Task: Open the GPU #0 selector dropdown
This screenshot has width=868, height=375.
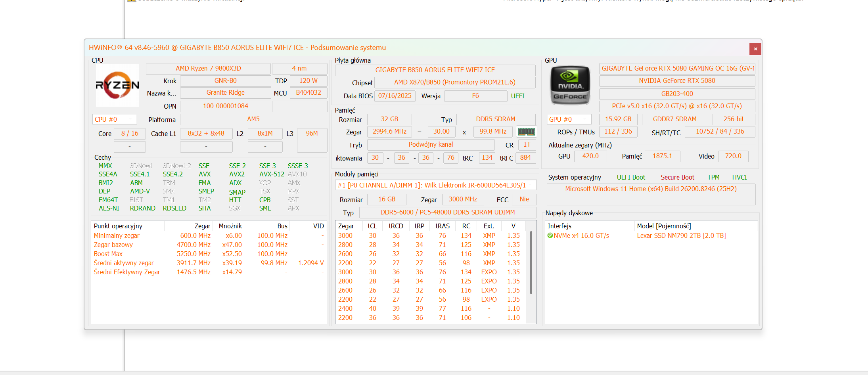Action: point(569,119)
